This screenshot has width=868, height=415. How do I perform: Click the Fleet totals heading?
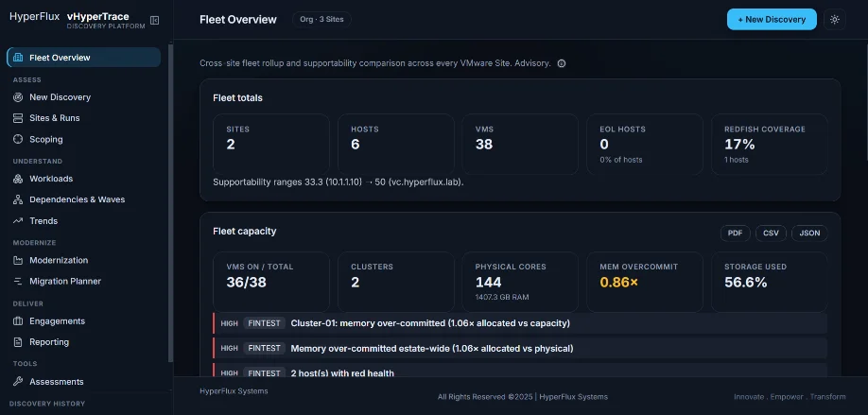click(237, 98)
